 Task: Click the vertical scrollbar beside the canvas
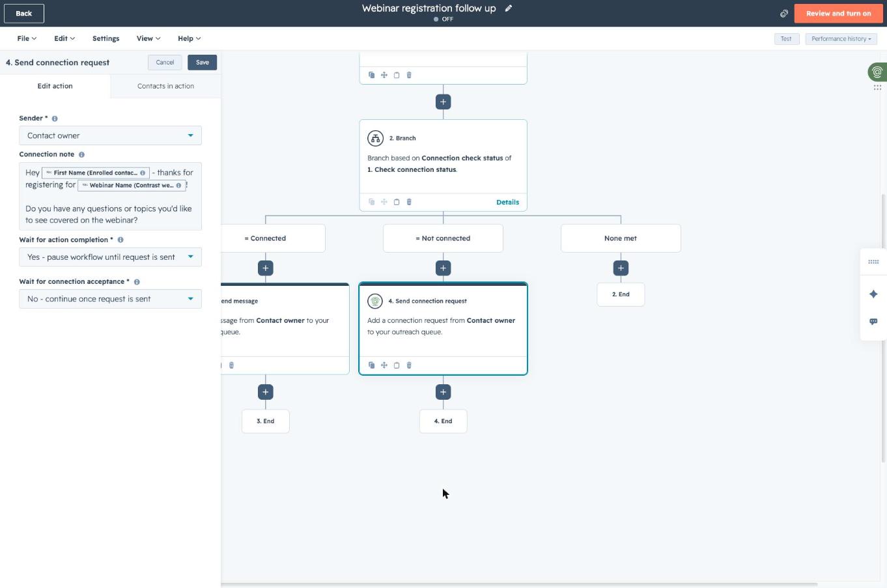pos(883,328)
